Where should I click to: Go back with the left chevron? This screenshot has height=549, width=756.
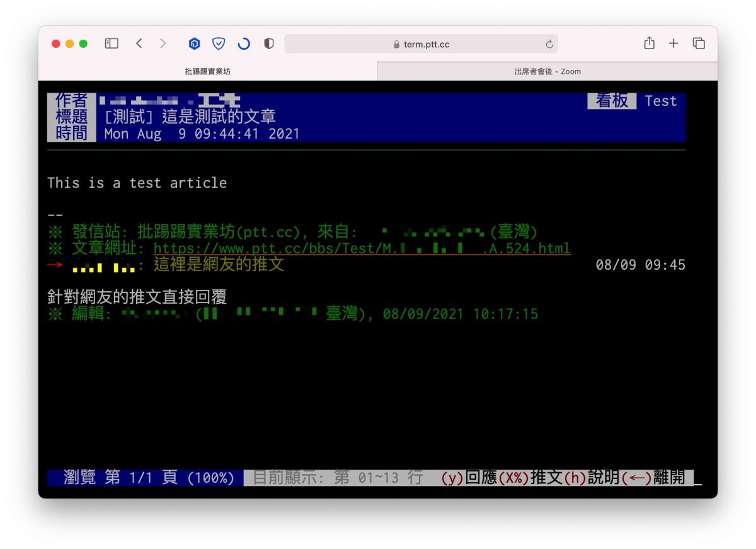click(x=139, y=43)
